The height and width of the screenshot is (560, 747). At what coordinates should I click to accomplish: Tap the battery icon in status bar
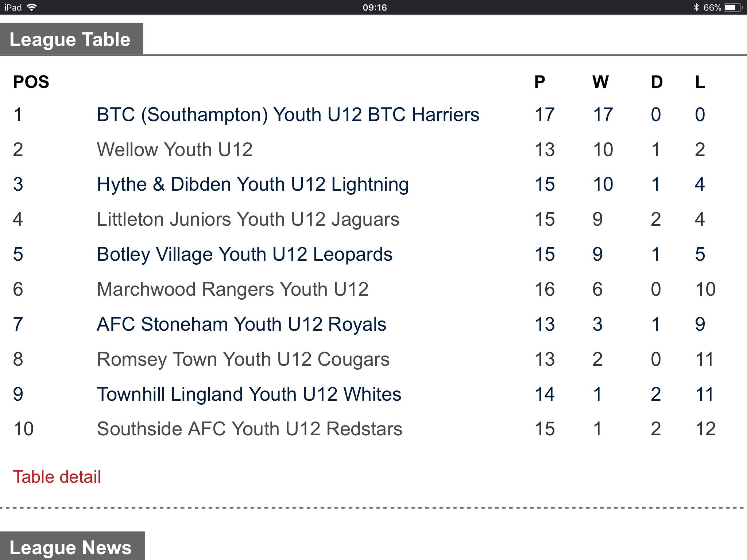(734, 7)
